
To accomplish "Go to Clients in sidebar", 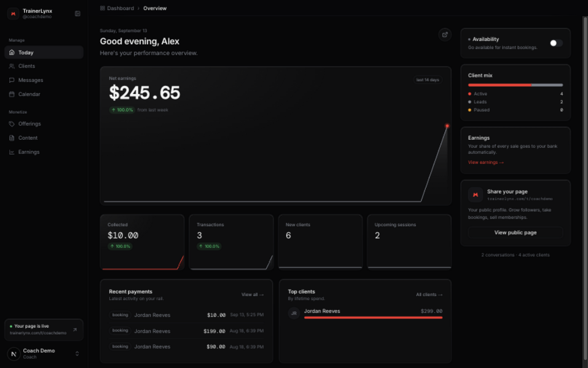I will (x=44, y=66).
